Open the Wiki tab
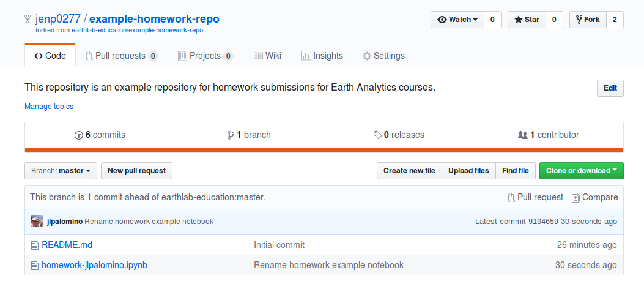Screen dimensions: 644x281 click(267, 56)
